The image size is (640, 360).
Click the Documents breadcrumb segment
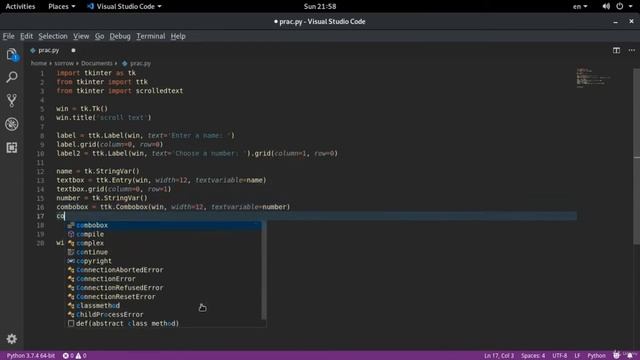(97, 63)
